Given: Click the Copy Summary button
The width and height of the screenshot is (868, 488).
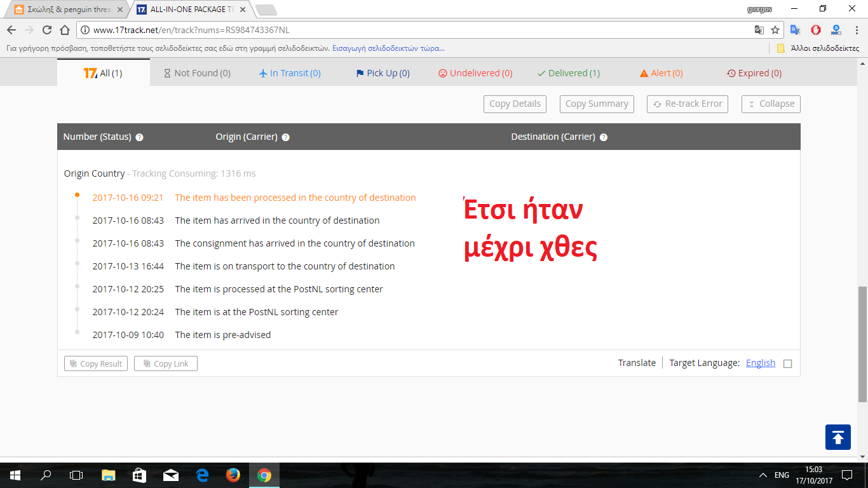Looking at the screenshot, I should point(597,104).
